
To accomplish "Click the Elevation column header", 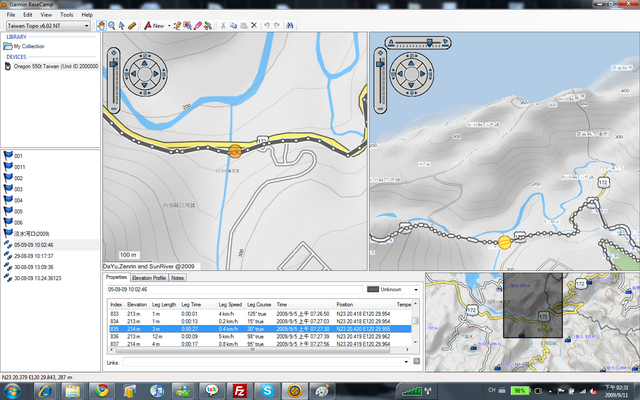I will click(137, 304).
